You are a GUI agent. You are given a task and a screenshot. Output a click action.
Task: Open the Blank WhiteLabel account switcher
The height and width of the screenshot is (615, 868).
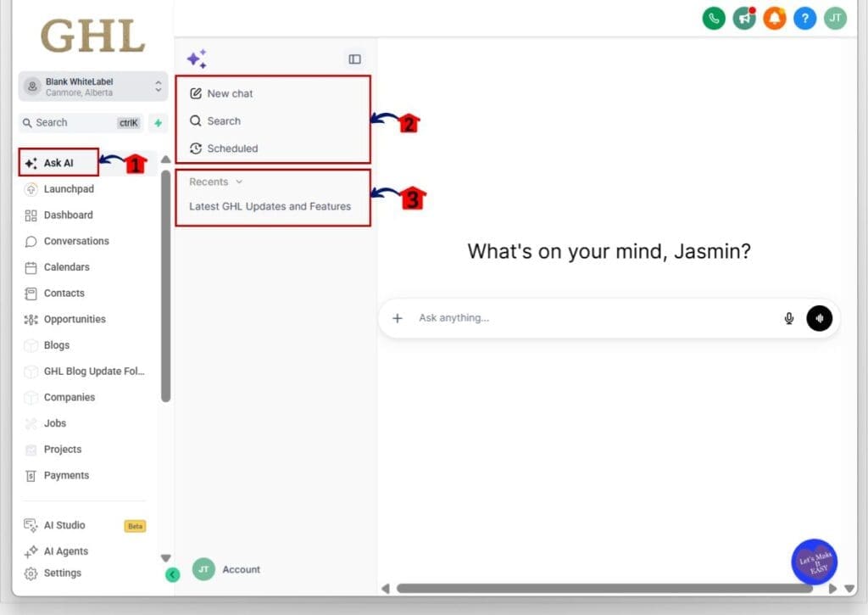click(x=93, y=87)
